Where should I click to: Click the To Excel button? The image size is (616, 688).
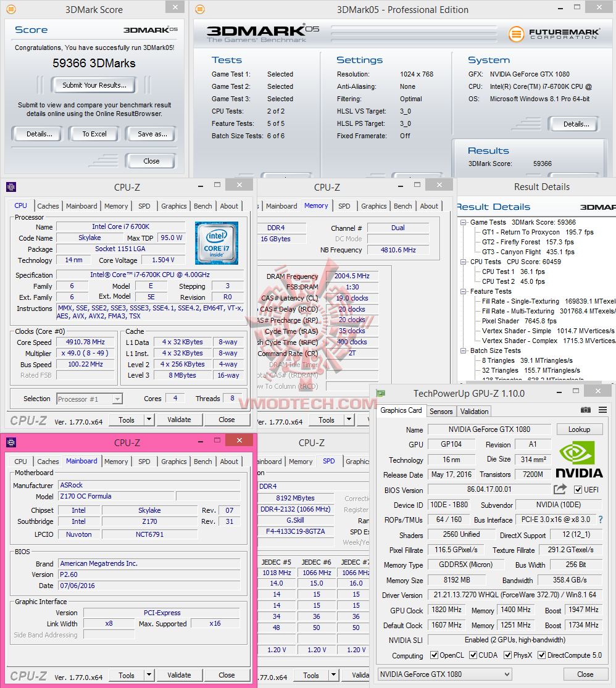click(94, 134)
